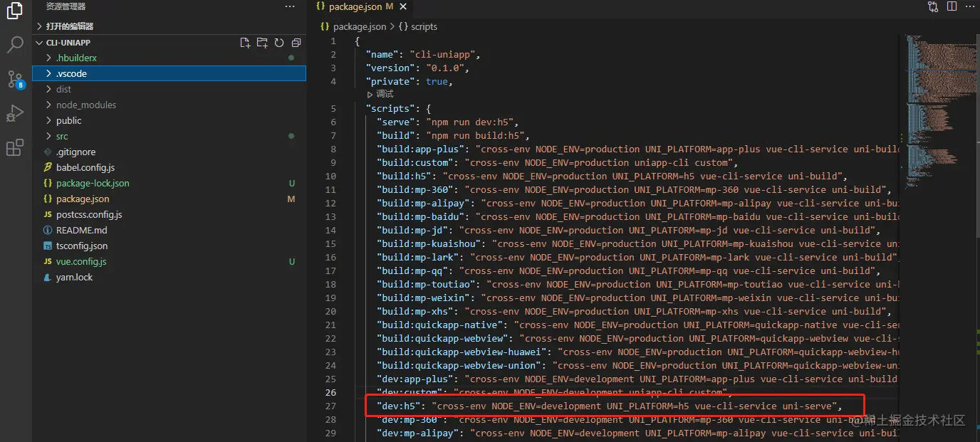Click line number 5 in the gutter

coord(333,108)
